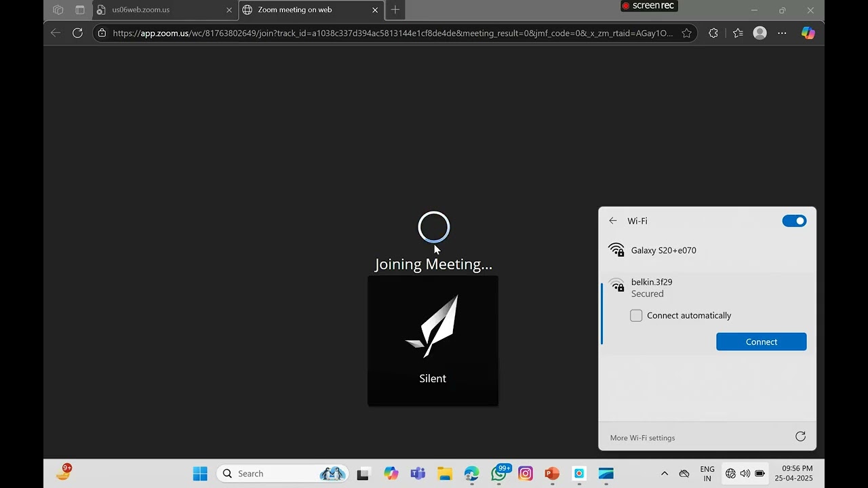
Task: Open the Windows Start menu
Action: point(200,474)
